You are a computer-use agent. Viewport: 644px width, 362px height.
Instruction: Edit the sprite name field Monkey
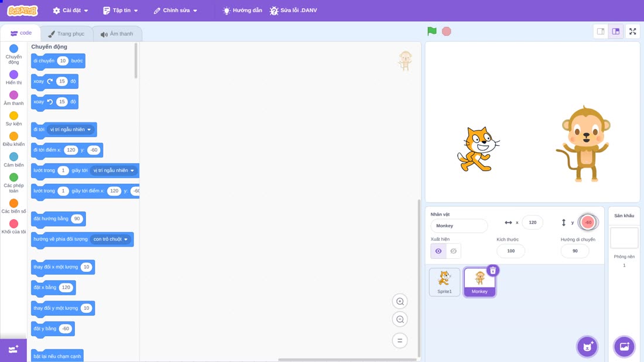(x=459, y=226)
